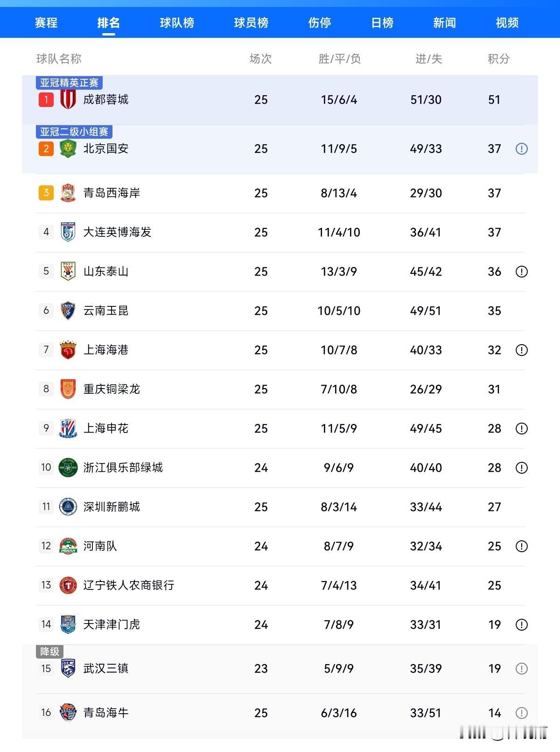Go to the 新闻 tab
The image size is (560, 752).
[444, 22]
